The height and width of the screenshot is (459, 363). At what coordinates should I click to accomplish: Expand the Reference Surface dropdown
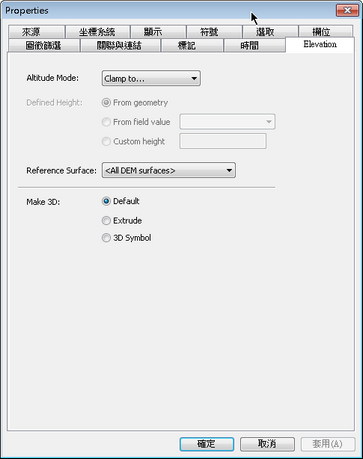click(x=169, y=170)
